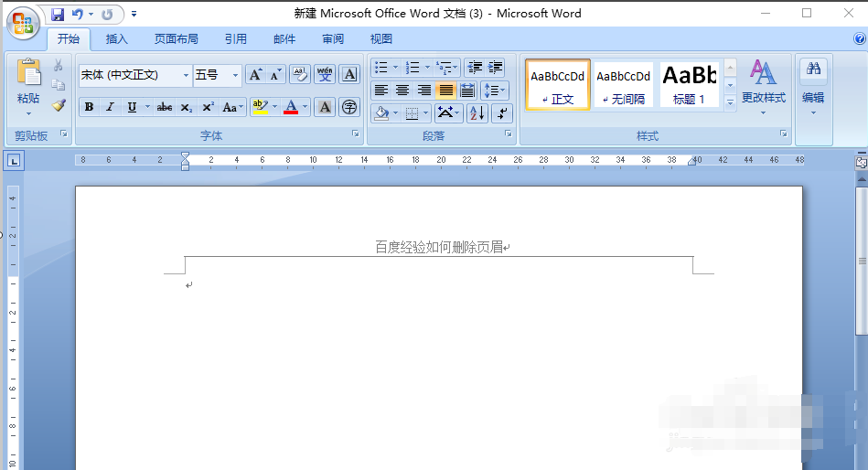Increase paragraph indent

tap(495, 68)
